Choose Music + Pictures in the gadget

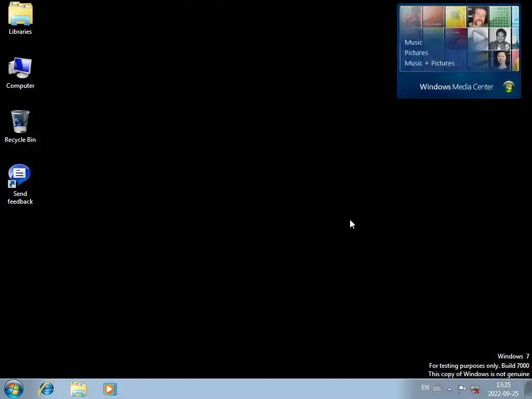(429, 63)
